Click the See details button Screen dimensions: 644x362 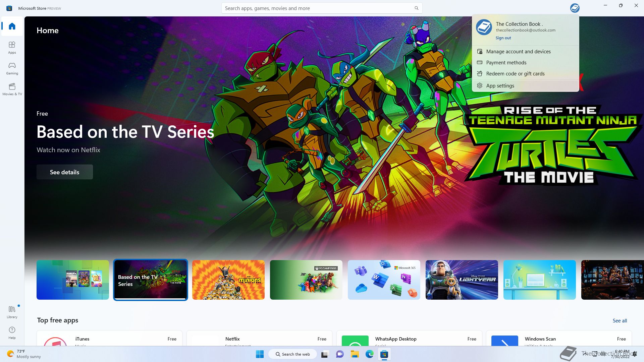tap(65, 172)
